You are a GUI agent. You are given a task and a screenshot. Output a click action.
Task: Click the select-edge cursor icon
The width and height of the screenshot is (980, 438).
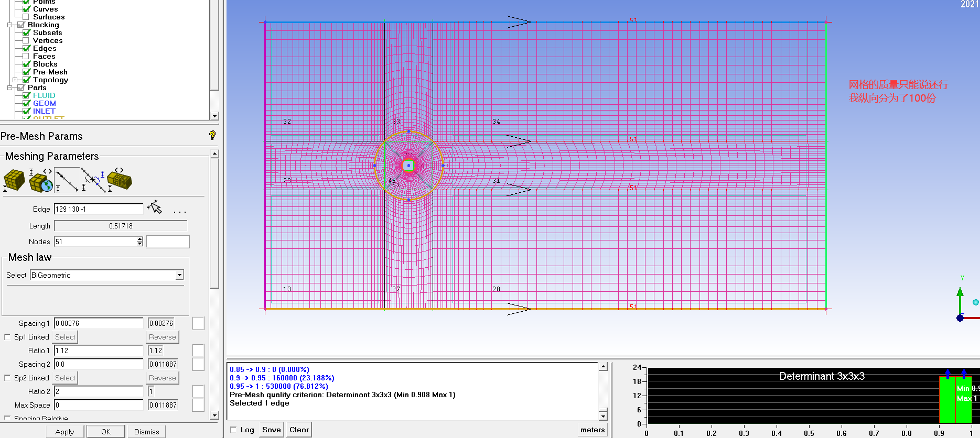[x=155, y=207]
